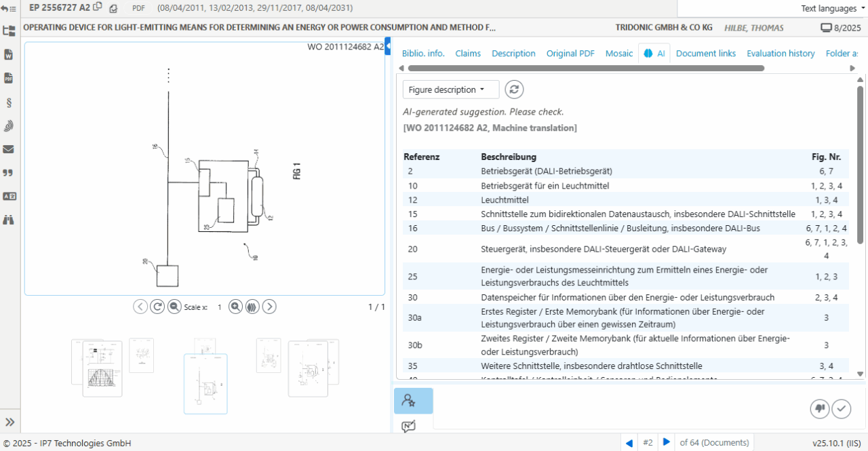Send this document by email
868x451 pixels.
point(8,149)
